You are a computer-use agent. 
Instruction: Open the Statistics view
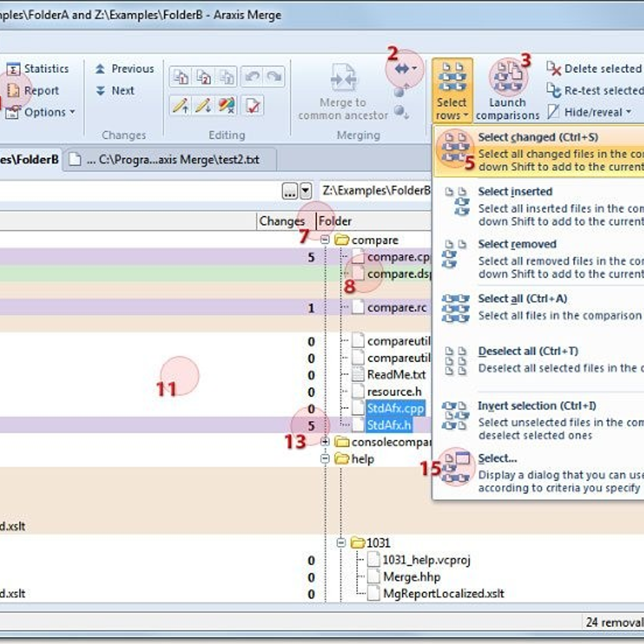click(37, 69)
